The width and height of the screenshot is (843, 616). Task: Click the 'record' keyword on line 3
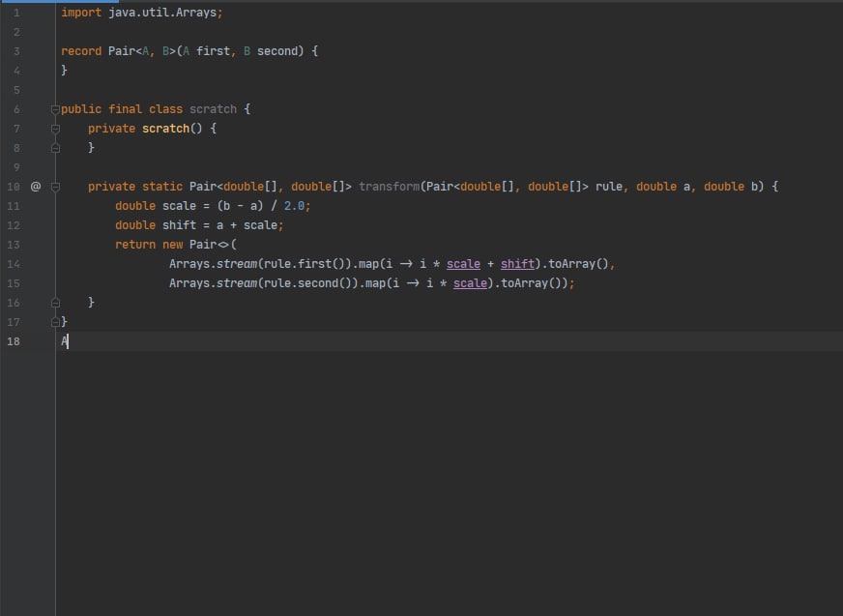tap(81, 51)
